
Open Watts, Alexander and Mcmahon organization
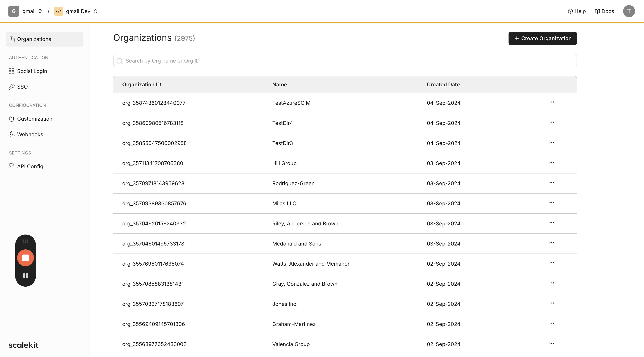pyautogui.click(x=311, y=264)
